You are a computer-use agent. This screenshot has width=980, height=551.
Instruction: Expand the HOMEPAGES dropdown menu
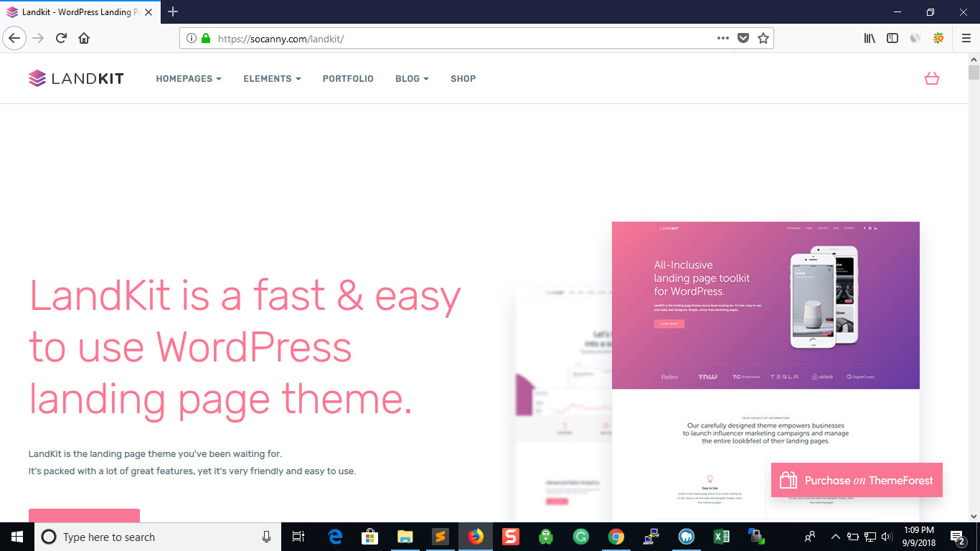point(189,79)
